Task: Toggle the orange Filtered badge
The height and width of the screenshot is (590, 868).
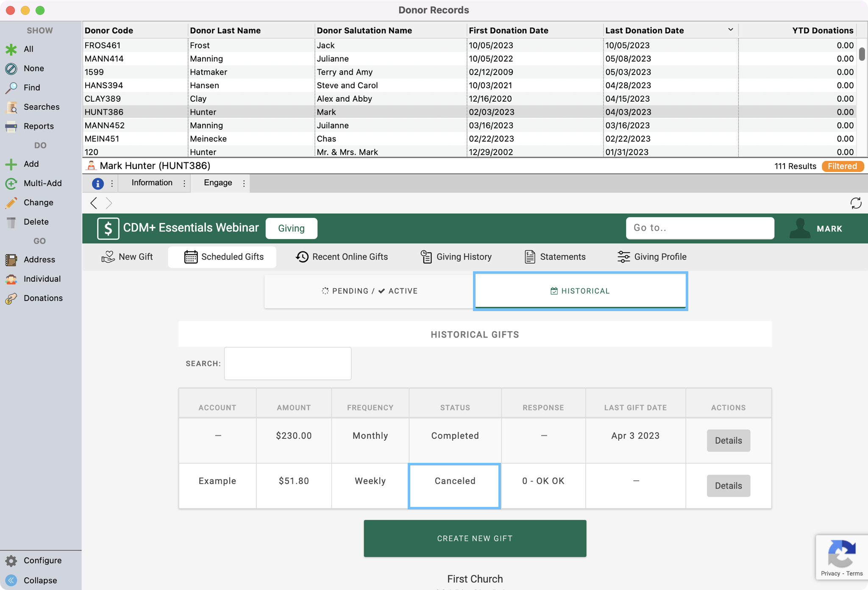Action: coord(842,166)
